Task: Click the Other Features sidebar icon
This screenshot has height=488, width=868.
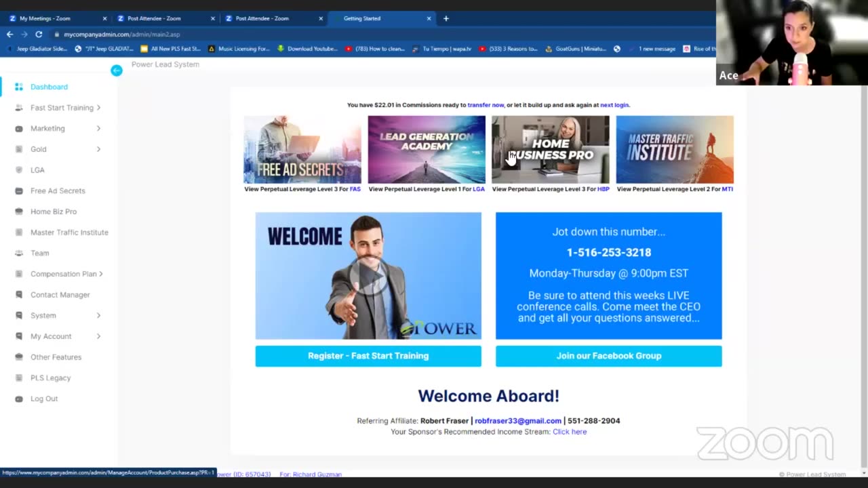Action: coord(19,357)
